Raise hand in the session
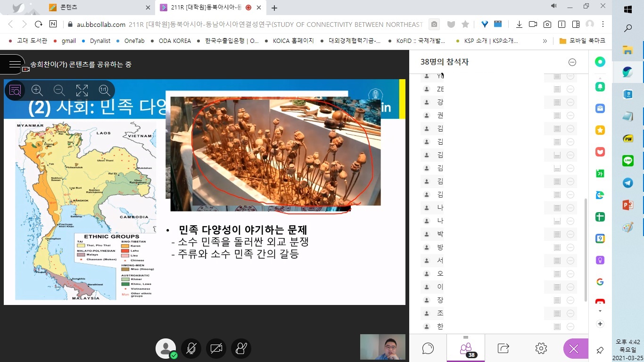The image size is (644, 362). coord(241,349)
